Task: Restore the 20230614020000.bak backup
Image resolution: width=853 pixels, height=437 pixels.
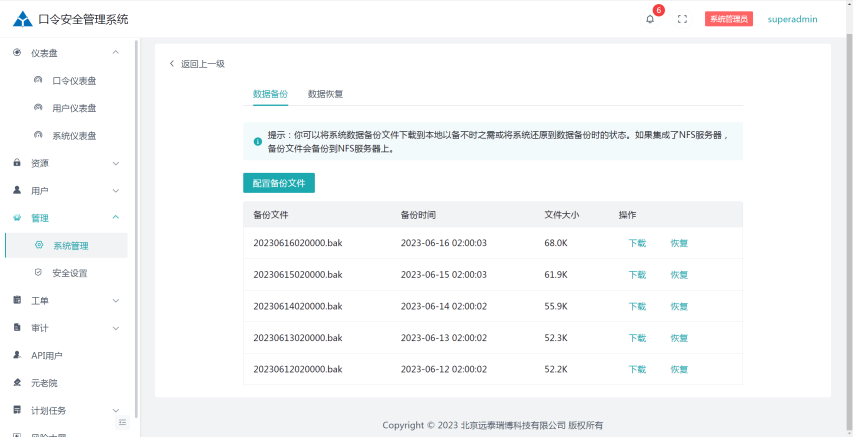Action: [679, 306]
